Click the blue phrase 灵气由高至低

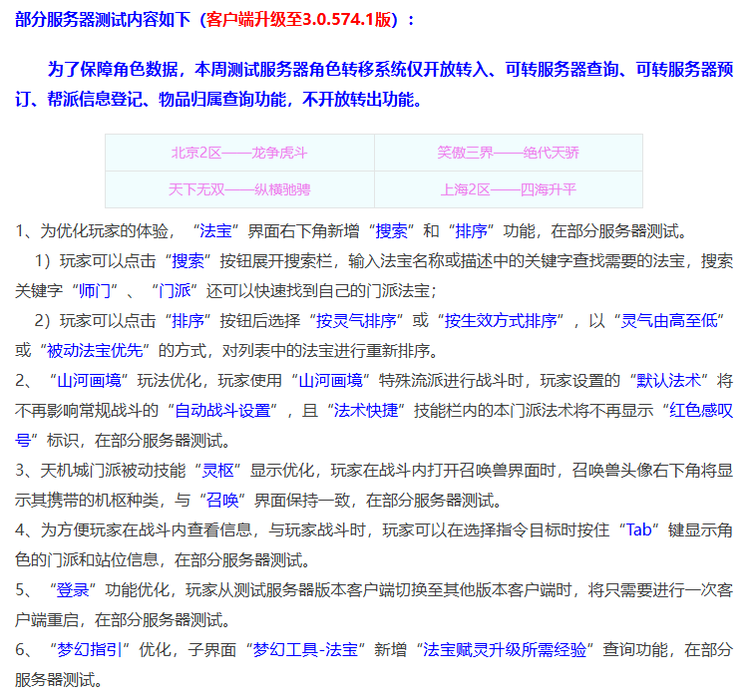[669, 321]
